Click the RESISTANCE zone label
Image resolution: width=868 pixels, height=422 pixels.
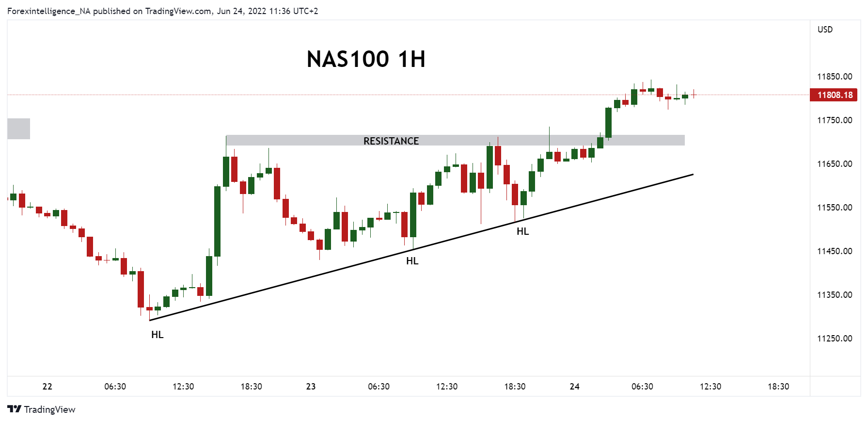pyautogui.click(x=391, y=141)
